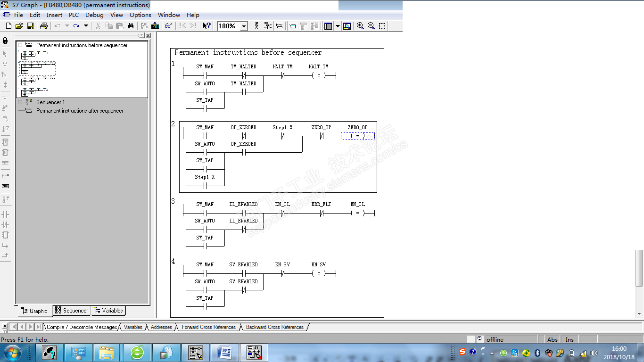Viewport: 644px width, 362px height.
Task: Open the Addresses output tab
Action: click(161, 327)
